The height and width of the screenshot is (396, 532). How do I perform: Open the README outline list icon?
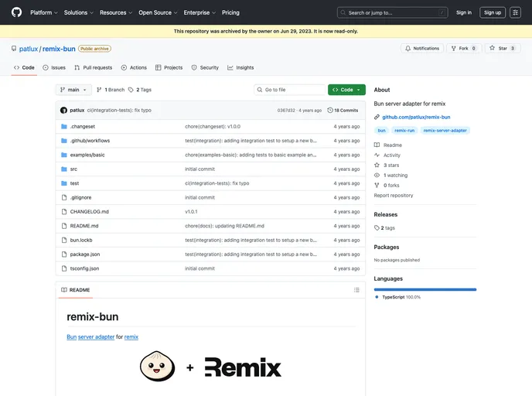356,290
